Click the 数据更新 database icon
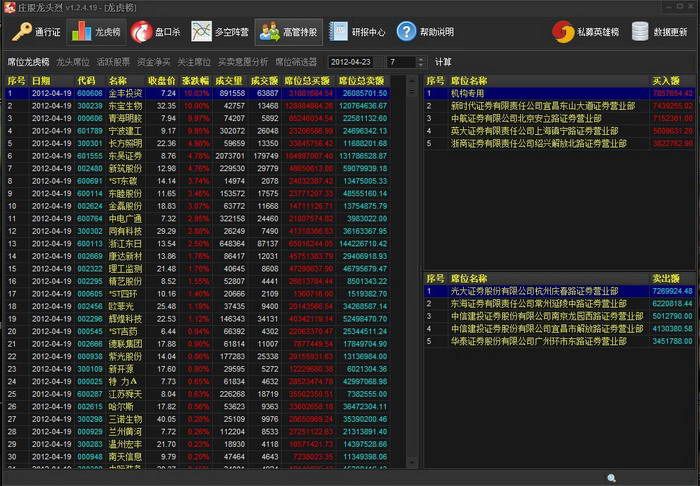This screenshot has height=486, width=700. [x=640, y=32]
